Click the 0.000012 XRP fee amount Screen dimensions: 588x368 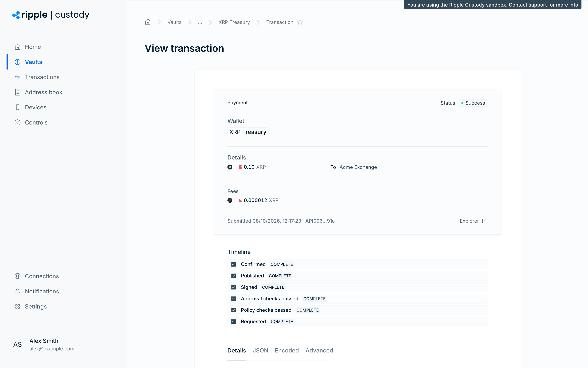[261, 200]
